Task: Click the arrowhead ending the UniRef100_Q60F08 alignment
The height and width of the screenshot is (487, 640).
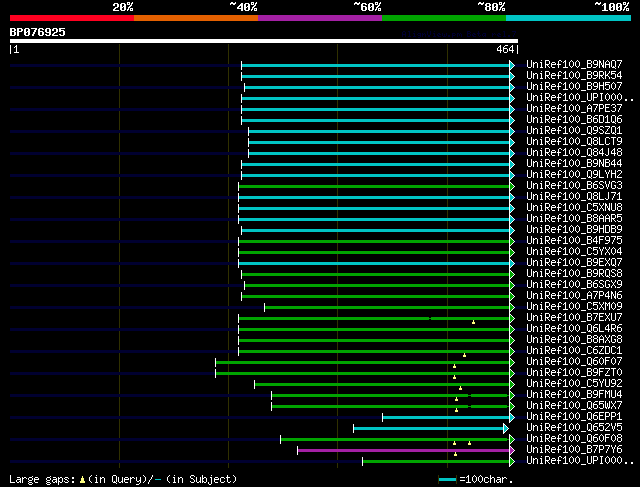Action: pyautogui.click(x=512, y=440)
